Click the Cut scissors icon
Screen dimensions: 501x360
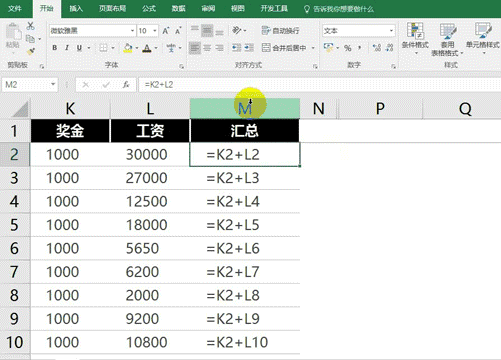pyautogui.click(x=30, y=26)
